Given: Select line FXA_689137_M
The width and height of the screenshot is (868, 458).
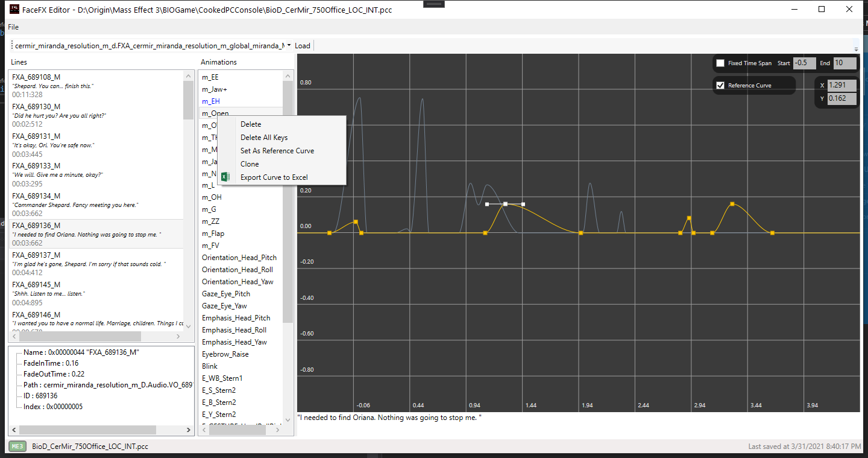Looking at the screenshot, I should pyautogui.click(x=96, y=264).
